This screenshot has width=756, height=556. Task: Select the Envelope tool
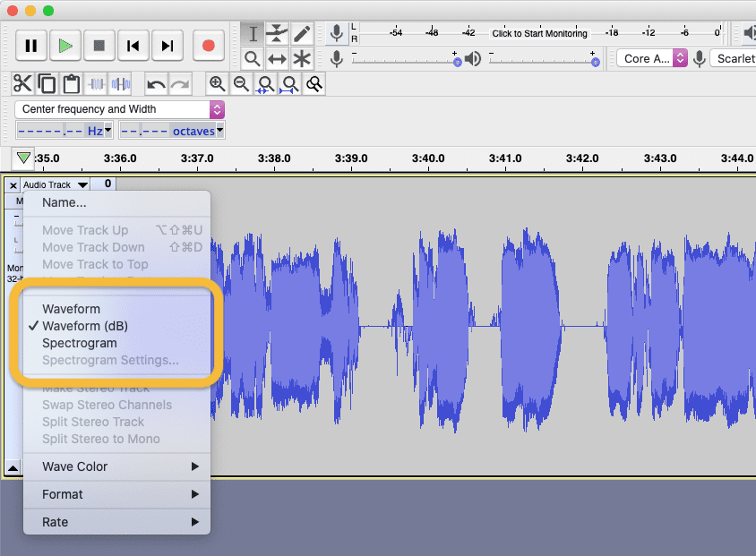(277, 32)
